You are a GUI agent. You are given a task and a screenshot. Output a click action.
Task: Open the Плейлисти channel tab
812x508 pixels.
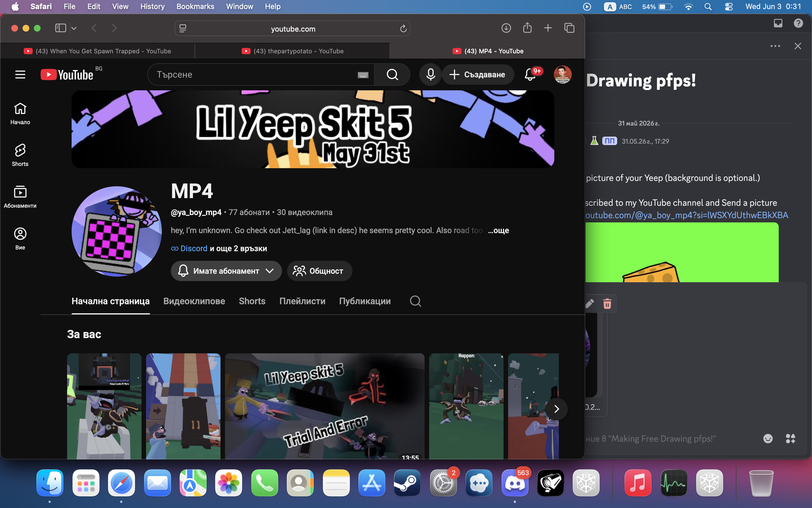[x=302, y=301]
